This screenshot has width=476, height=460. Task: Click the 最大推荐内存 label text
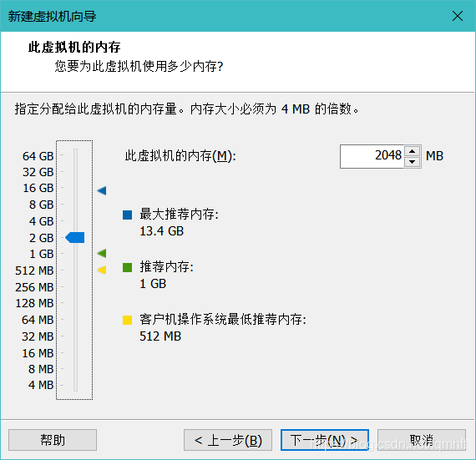tap(179, 215)
